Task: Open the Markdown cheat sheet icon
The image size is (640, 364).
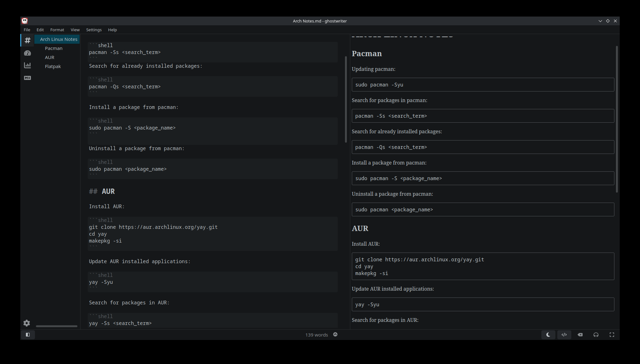Action: pos(27,78)
